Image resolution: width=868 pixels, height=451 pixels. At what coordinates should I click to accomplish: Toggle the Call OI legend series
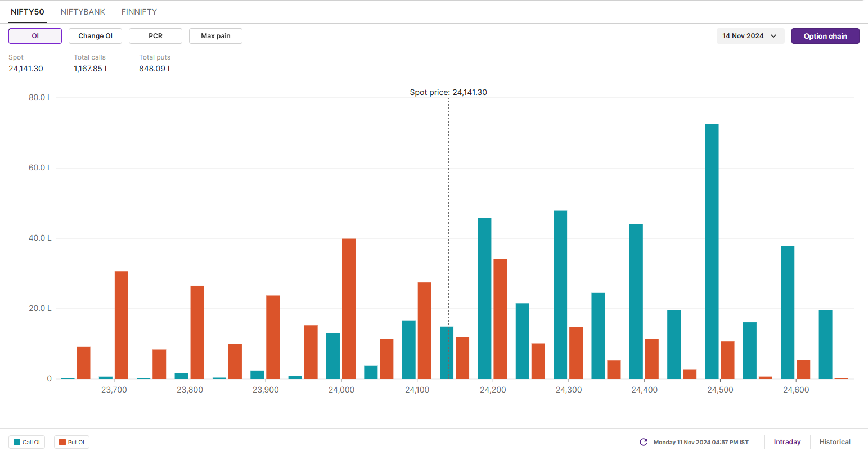28,442
